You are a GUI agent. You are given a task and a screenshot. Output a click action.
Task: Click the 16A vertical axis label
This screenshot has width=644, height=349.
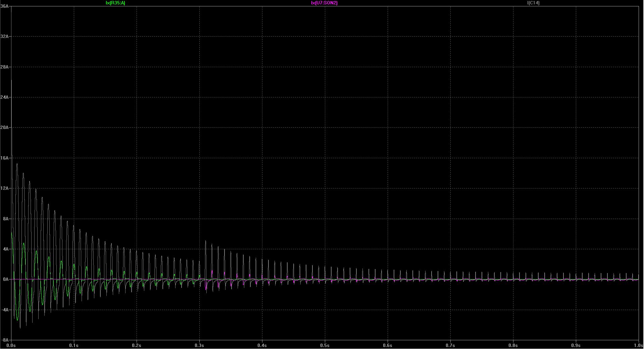click(4, 158)
